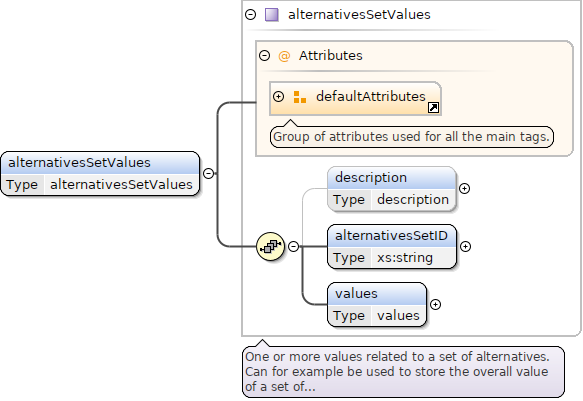The image size is (583, 401).
Task: Click the 'One or more values' documentation note
Action: pos(403,372)
